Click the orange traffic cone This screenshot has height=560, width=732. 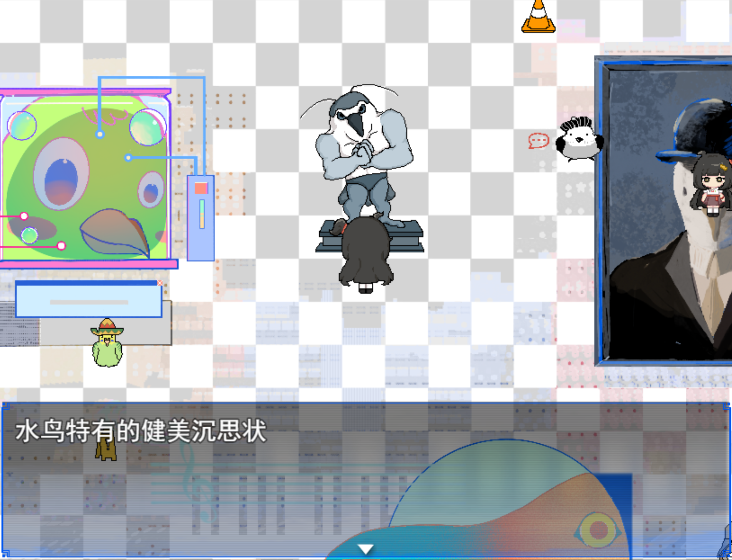(538, 16)
